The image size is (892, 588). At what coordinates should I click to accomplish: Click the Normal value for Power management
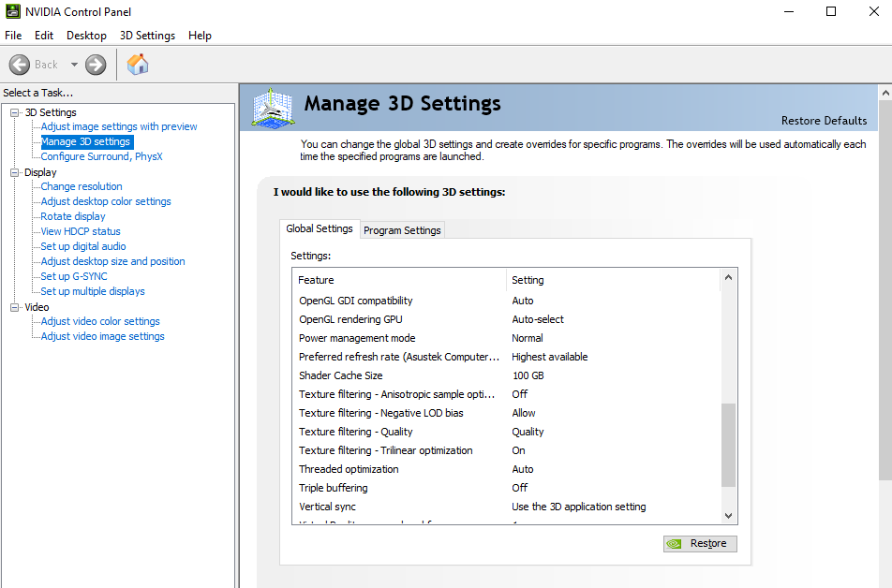(x=528, y=338)
